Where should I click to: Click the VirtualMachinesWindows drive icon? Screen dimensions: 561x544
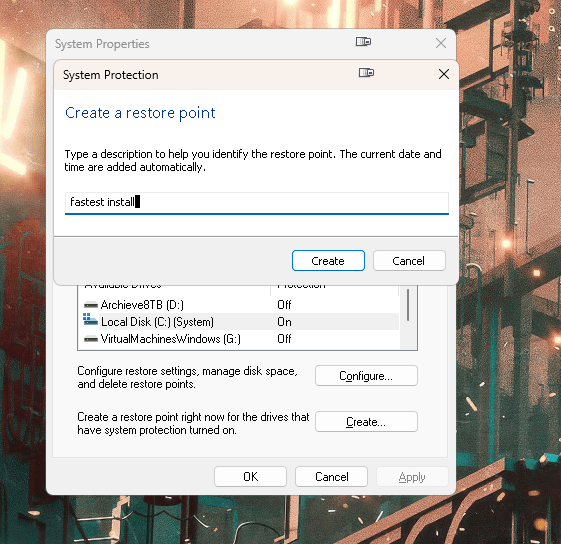(91, 339)
